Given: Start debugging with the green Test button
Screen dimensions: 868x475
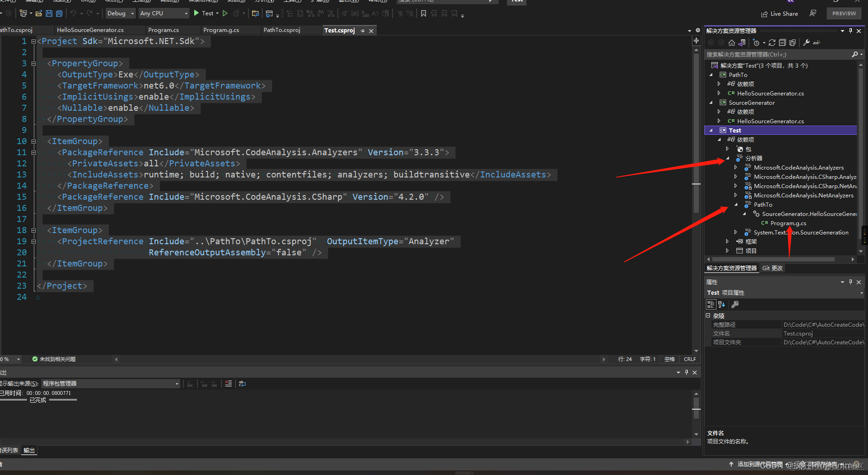Looking at the screenshot, I should [x=204, y=13].
